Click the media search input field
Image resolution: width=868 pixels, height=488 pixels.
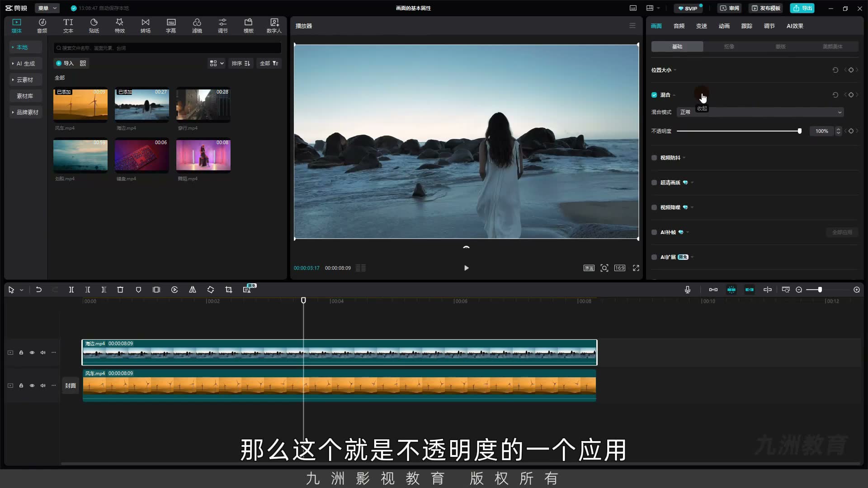point(167,48)
